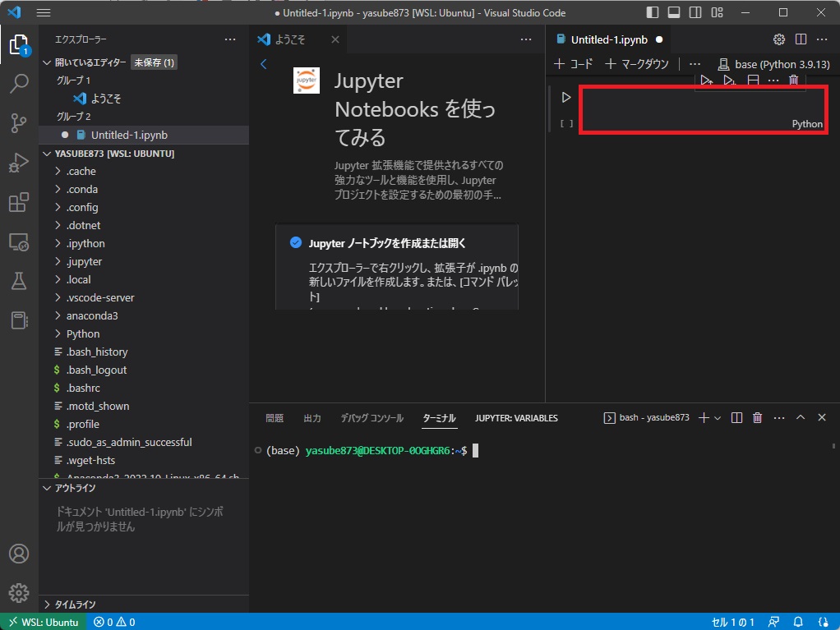
Task: Click WSL: Ubuntu remote status indicator
Action: point(44,622)
